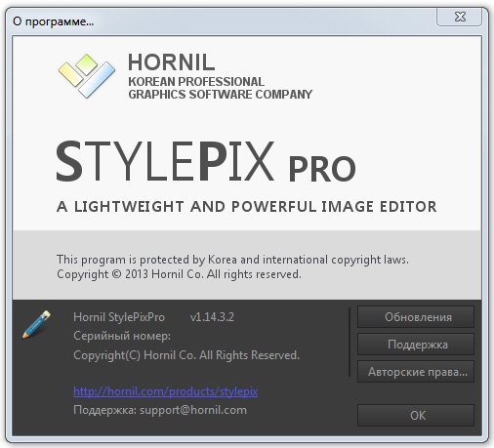
Task: Open the hornil.com/products/stylepix link
Action: click(x=165, y=391)
